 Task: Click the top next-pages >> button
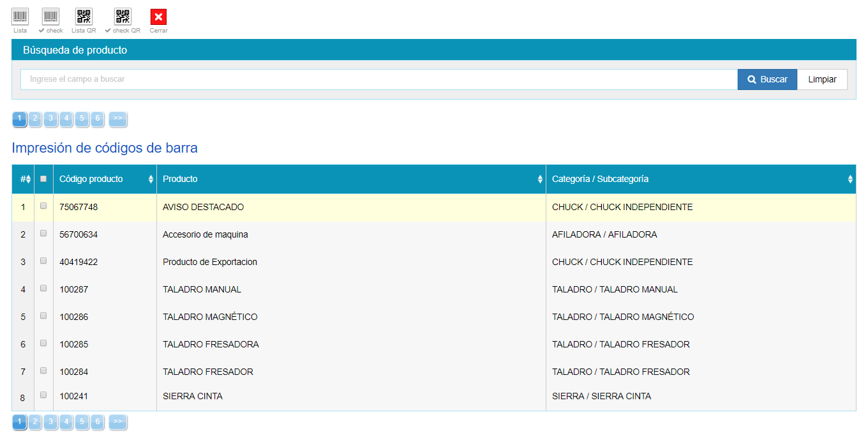118,118
